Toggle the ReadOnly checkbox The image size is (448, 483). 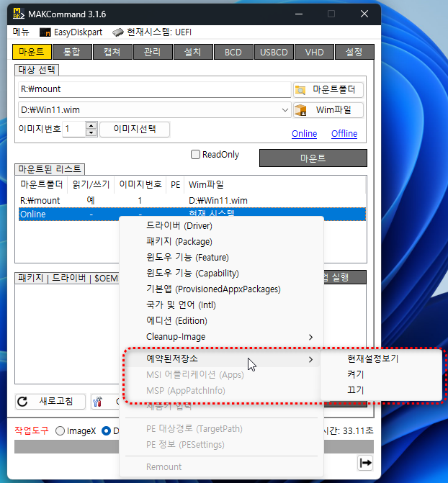point(195,154)
